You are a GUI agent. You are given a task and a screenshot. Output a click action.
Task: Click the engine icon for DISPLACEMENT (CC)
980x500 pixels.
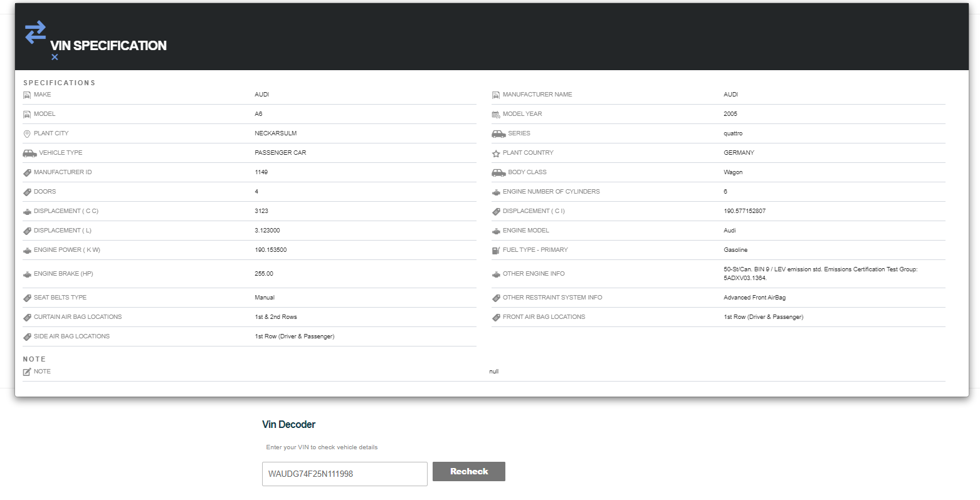pyautogui.click(x=27, y=212)
